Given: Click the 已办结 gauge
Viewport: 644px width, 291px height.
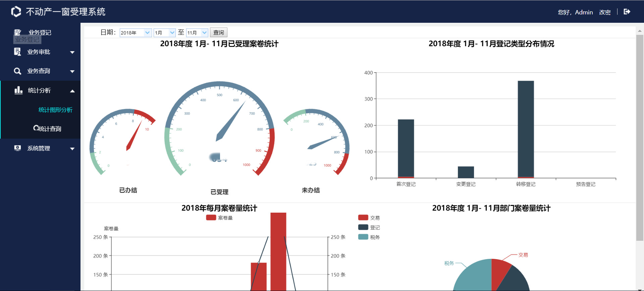Looking at the screenshot, I should [x=123, y=142].
